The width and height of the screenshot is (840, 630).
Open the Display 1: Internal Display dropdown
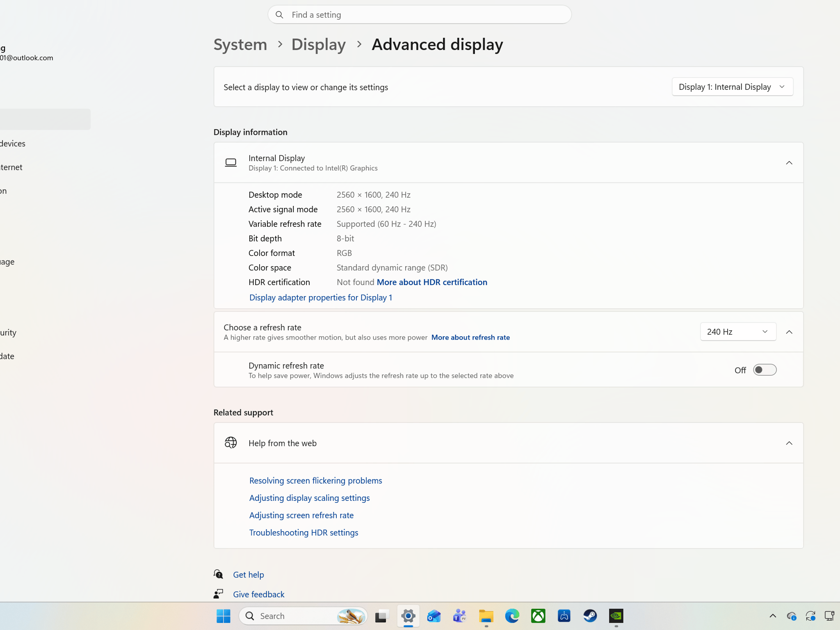732,87
